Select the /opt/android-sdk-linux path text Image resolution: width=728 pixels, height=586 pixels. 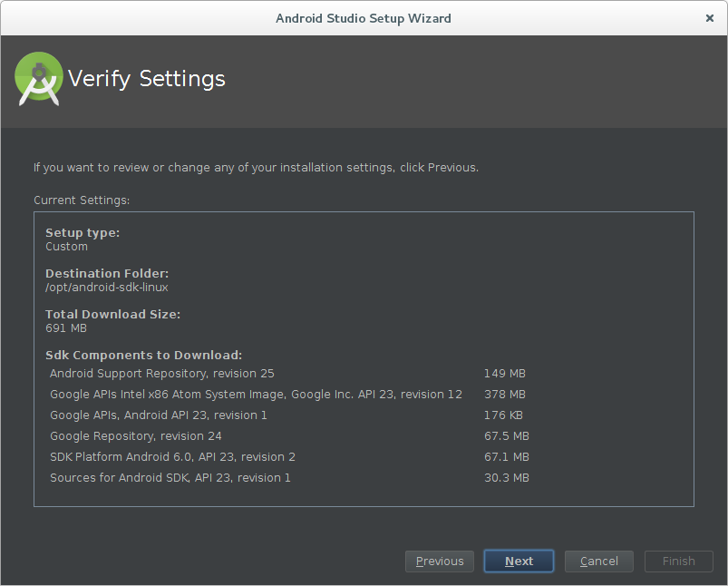coord(107,288)
